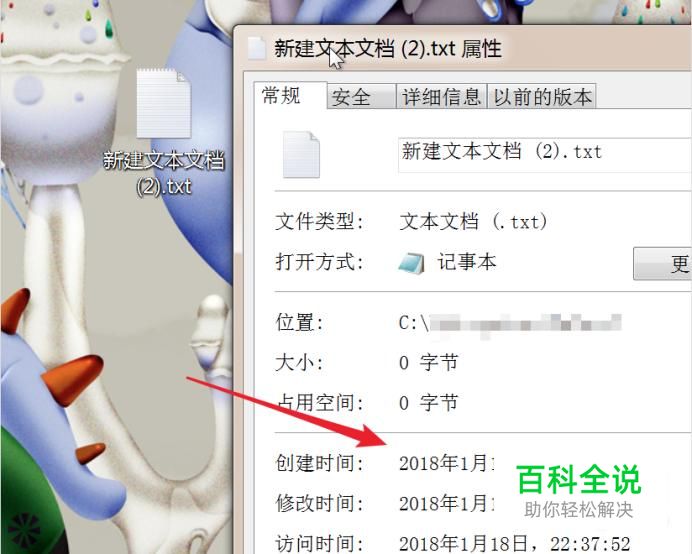
Task: Click the large file icon beside the filename
Action: pyautogui.click(x=301, y=155)
